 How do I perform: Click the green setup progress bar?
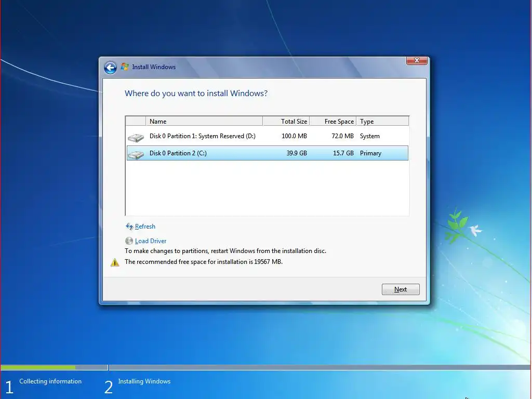(38, 367)
